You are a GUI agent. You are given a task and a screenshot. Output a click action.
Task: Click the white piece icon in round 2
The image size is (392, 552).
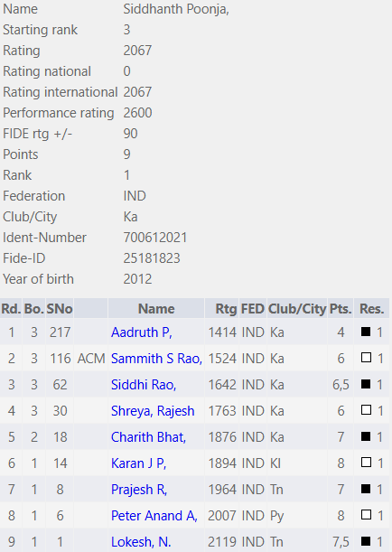tap(366, 358)
